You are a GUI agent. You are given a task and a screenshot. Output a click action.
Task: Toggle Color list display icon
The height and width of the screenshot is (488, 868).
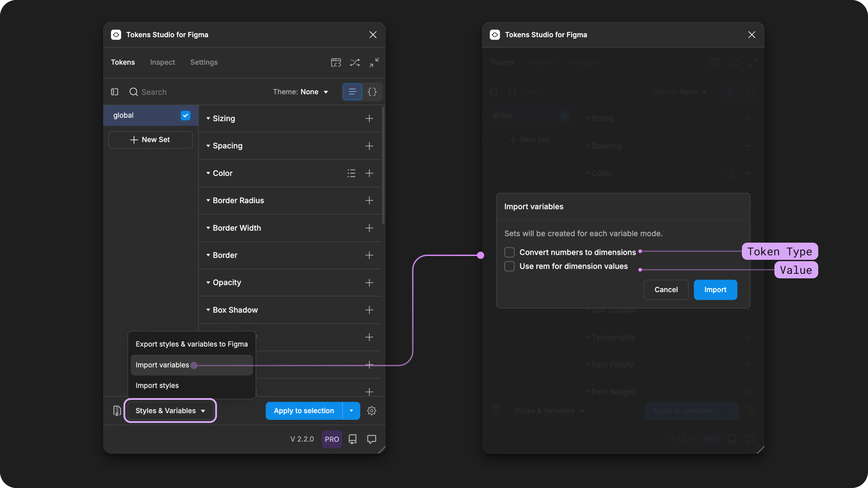tap(351, 173)
